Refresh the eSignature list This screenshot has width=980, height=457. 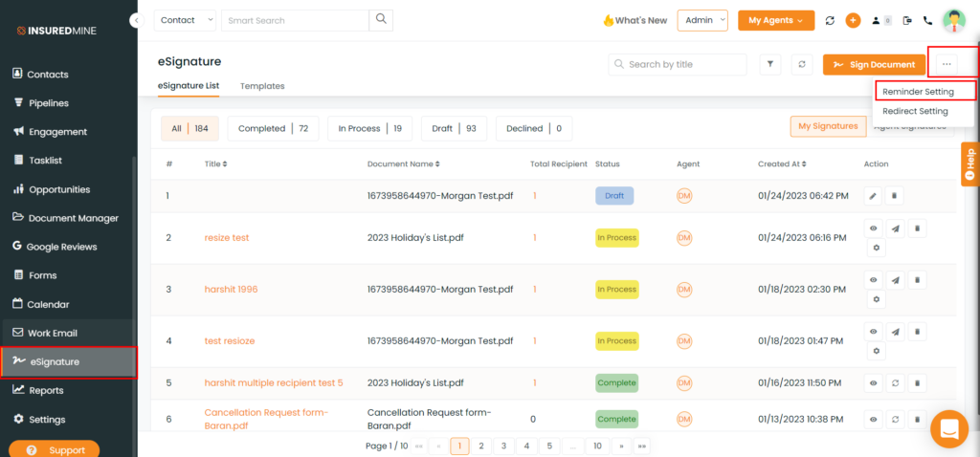802,64
